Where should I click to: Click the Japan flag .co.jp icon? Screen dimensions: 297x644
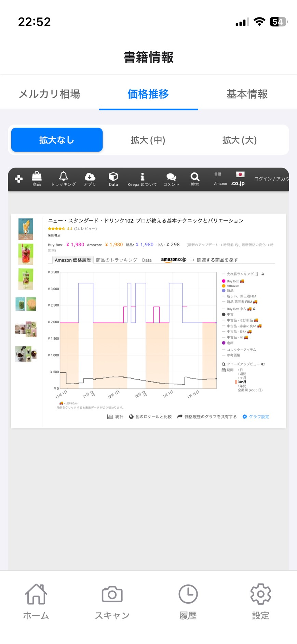240,175
